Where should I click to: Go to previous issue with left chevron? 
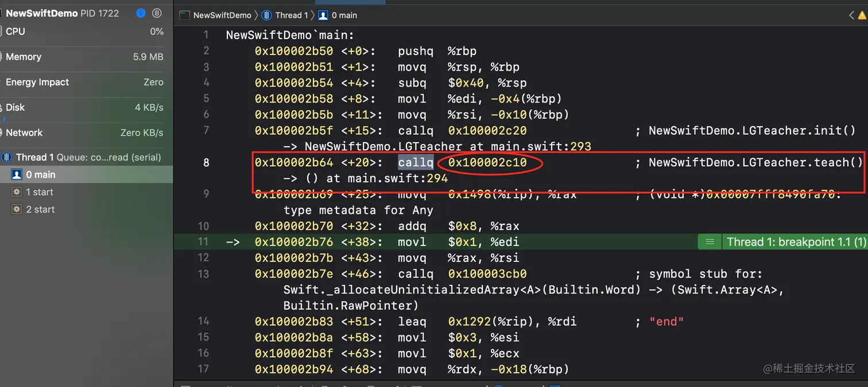point(851,15)
